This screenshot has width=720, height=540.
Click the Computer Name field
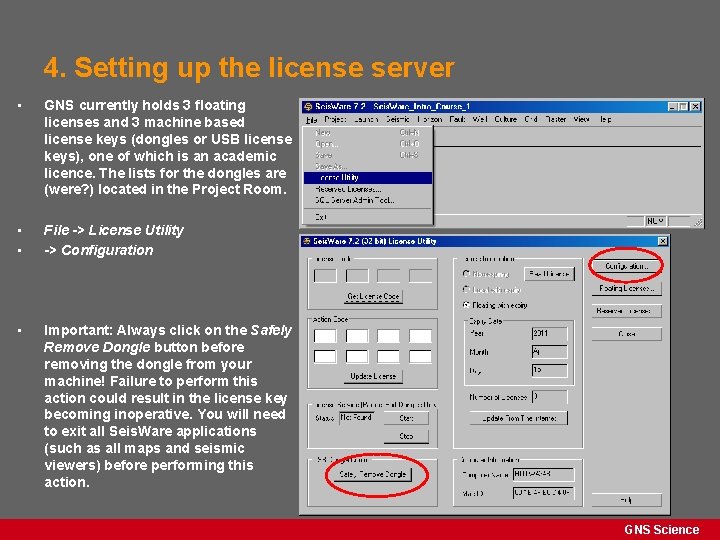click(x=543, y=474)
